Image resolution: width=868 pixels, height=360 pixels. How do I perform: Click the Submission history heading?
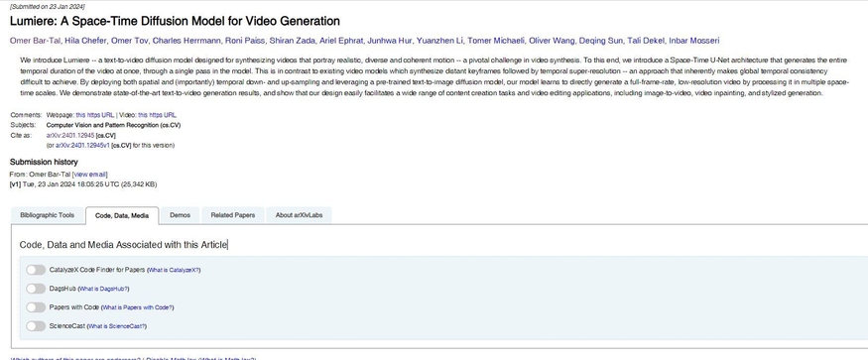tap(44, 163)
